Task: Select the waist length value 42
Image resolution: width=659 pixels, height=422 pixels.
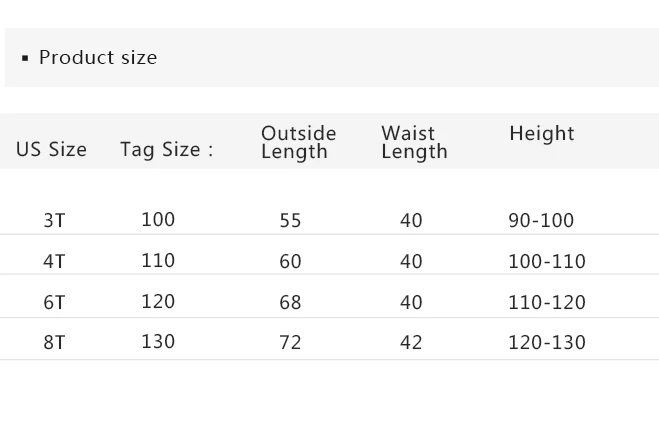Action: (x=411, y=342)
